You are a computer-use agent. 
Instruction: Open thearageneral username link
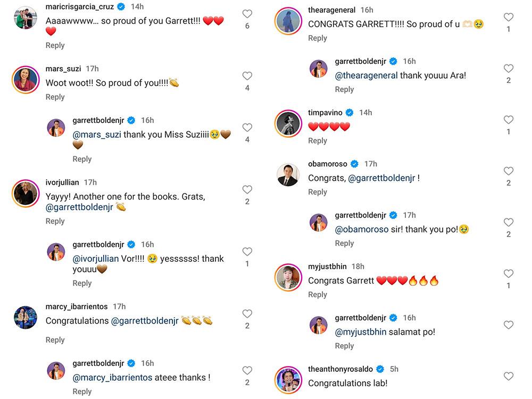click(x=332, y=10)
